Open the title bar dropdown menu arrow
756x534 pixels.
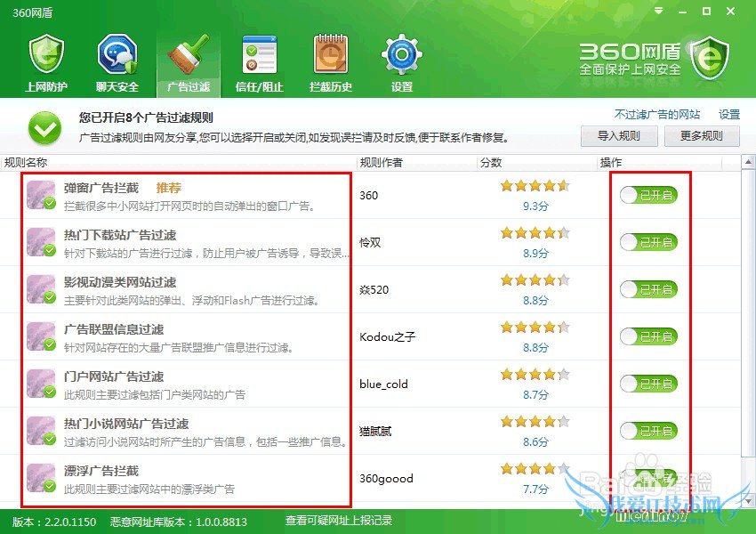658,11
